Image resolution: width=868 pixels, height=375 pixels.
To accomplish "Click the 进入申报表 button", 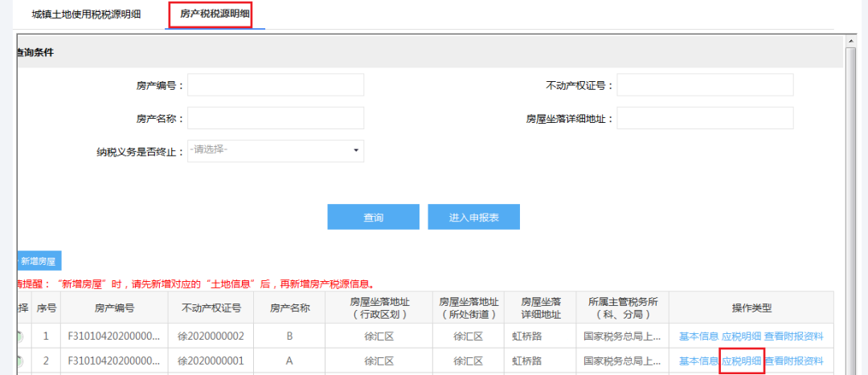I will click(473, 217).
